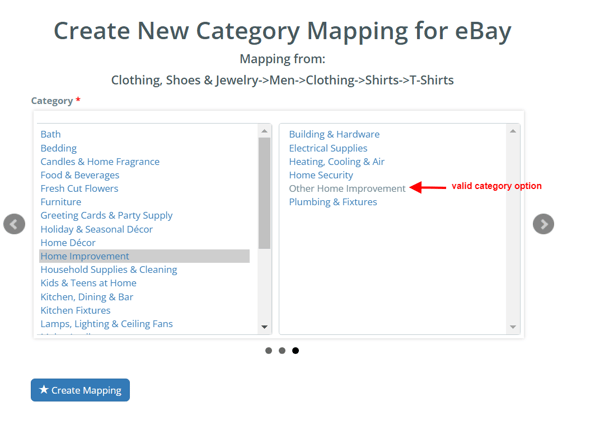
Task: Select the first carousel dot indicator
Action: 269,350
